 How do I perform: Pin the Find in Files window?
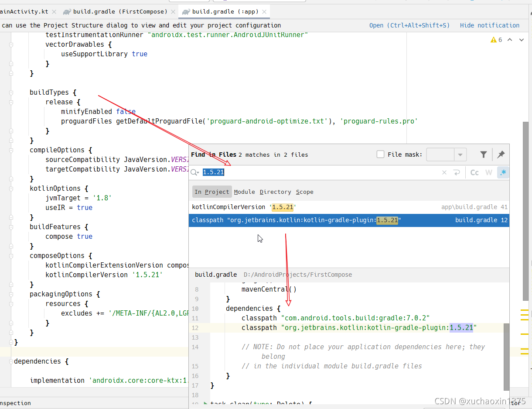tap(501, 155)
